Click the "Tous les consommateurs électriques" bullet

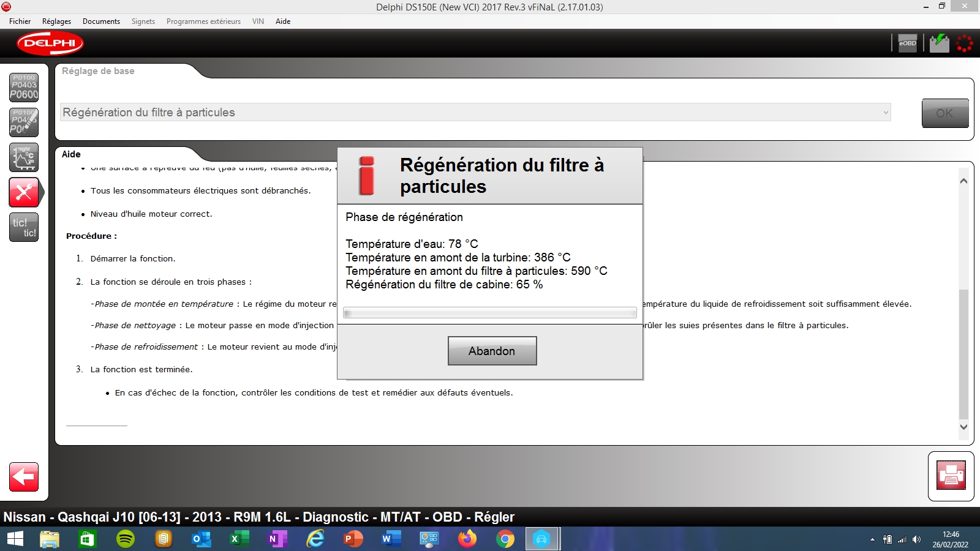200,190
